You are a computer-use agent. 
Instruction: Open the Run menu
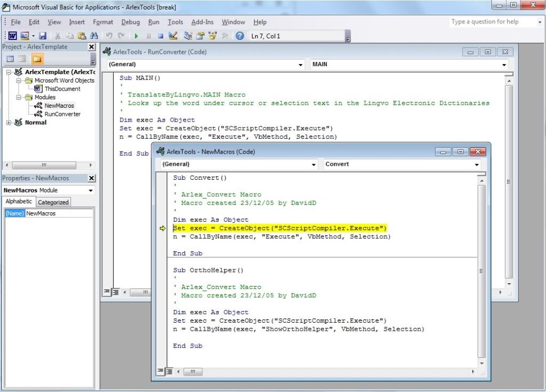coord(154,22)
